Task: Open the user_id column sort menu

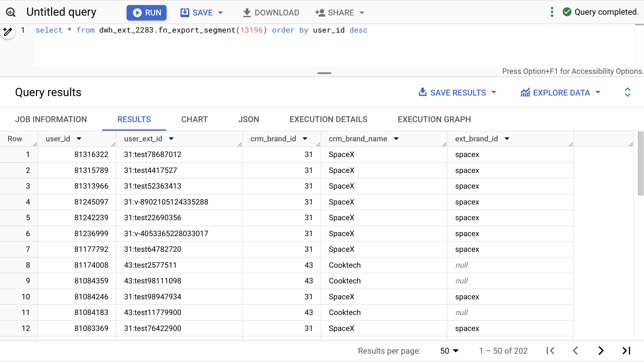Action: (x=79, y=139)
